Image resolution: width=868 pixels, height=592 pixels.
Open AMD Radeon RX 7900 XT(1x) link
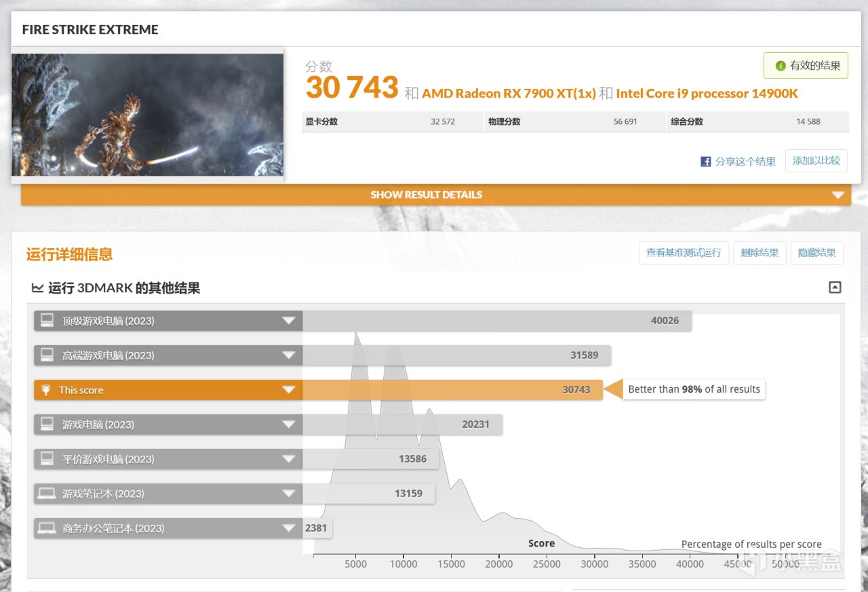pyautogui.click(x=508, y=94)
